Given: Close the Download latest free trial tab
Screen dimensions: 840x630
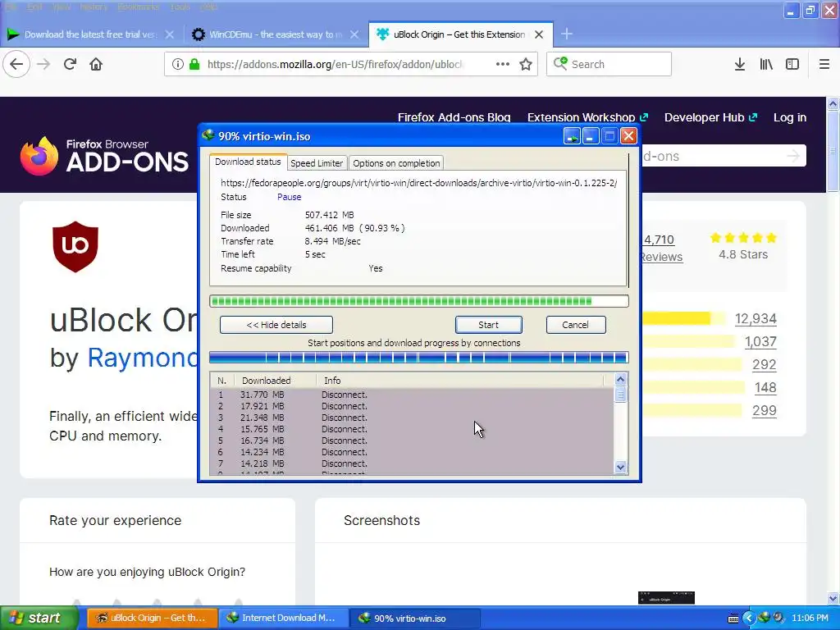Looking at the screenshot, I should (169, 34).
